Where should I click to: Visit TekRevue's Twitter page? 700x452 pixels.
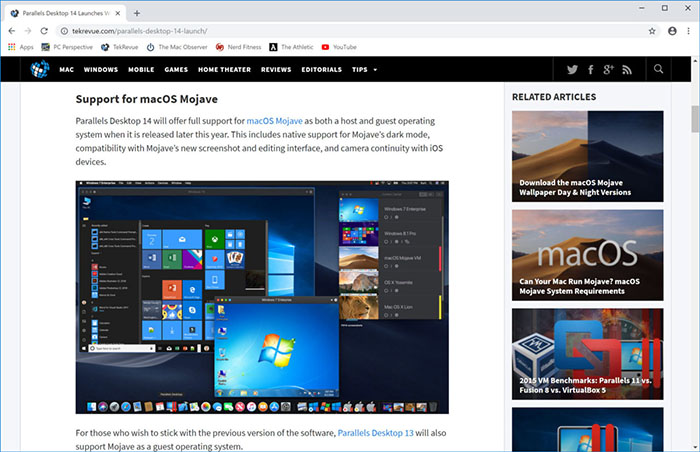tap(572, 70)
